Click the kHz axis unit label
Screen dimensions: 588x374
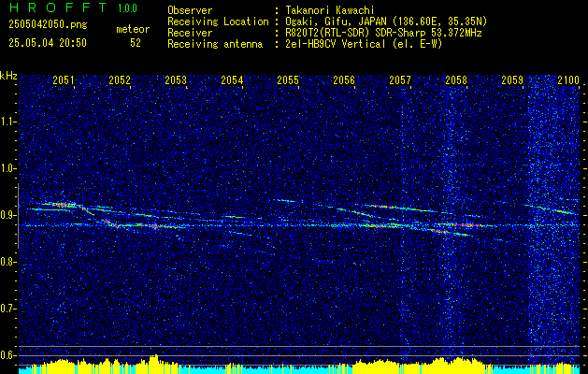click(x=8, y=76)
